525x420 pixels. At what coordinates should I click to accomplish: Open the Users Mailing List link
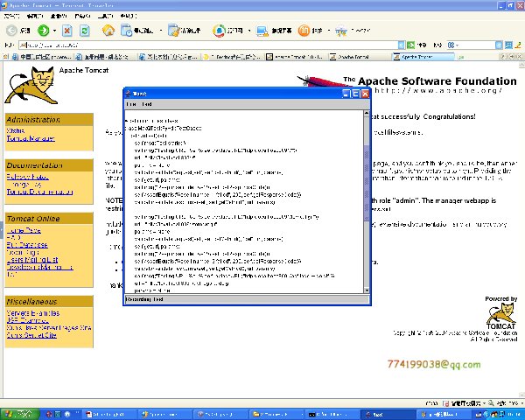(x=32, y=260)
